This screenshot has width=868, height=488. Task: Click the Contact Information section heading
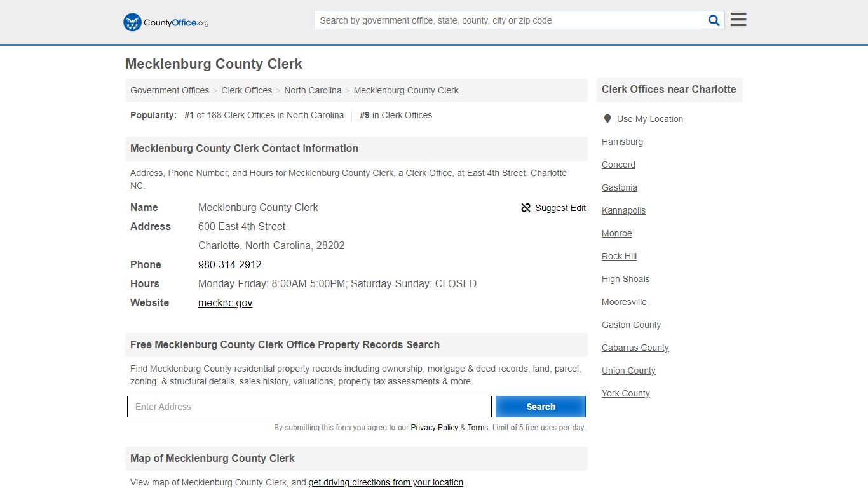[244, 149]
